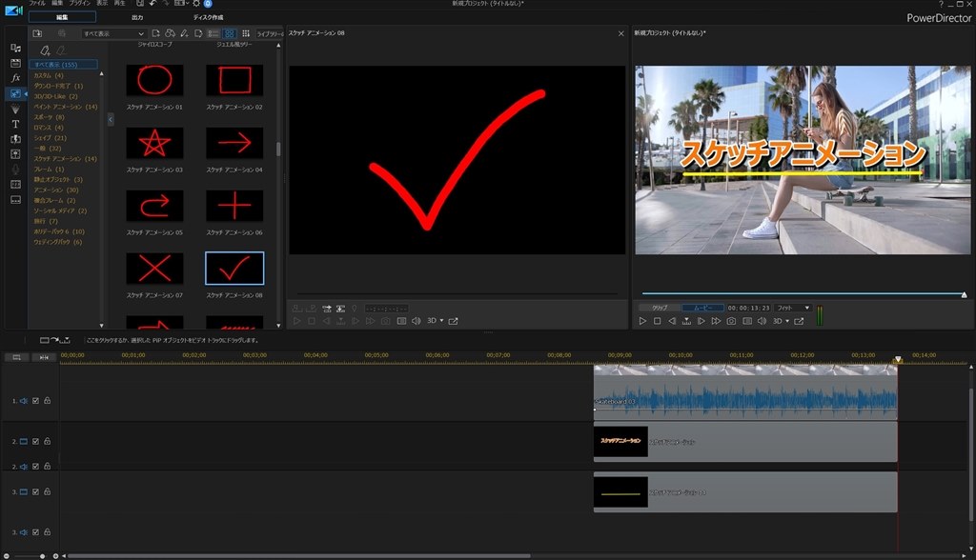Click the timeline zoom in plus button
976x560 pixels.
pos(55,555)
